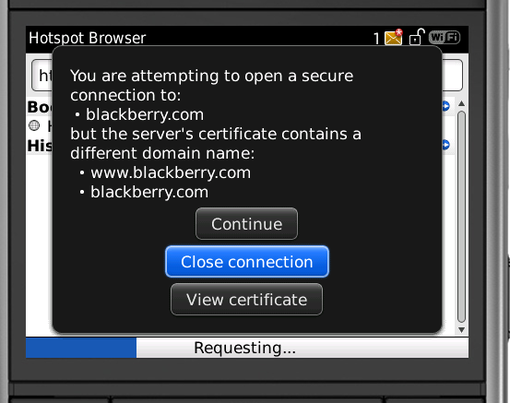
Task: Click the Requesting... status text
Action: click(245, 348)
